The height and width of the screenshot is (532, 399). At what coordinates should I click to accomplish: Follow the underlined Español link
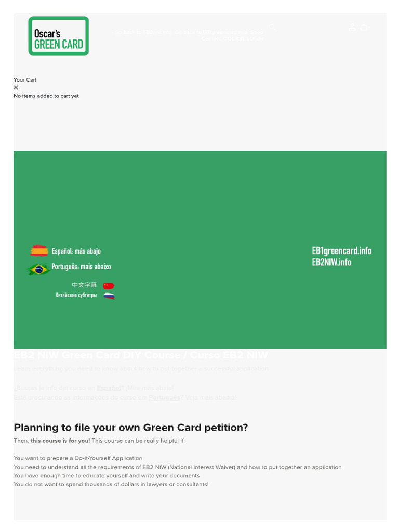(109, 388)
